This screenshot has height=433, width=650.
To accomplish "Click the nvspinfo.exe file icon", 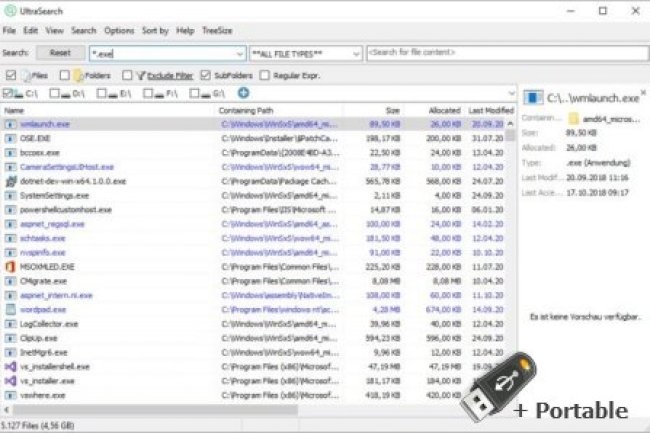I will (x=10, y=253).
